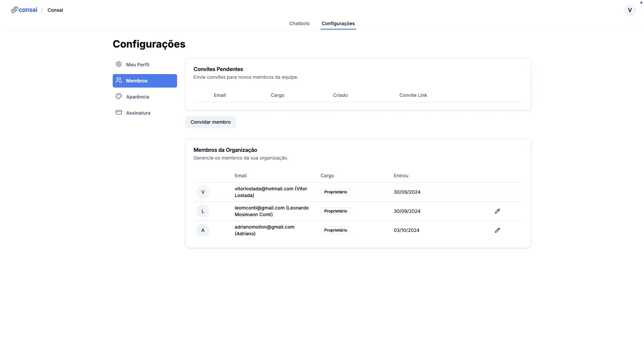The image size is (644, 362).
Task: Click the A avatar of Adriano
Action: tap(203, 230)
